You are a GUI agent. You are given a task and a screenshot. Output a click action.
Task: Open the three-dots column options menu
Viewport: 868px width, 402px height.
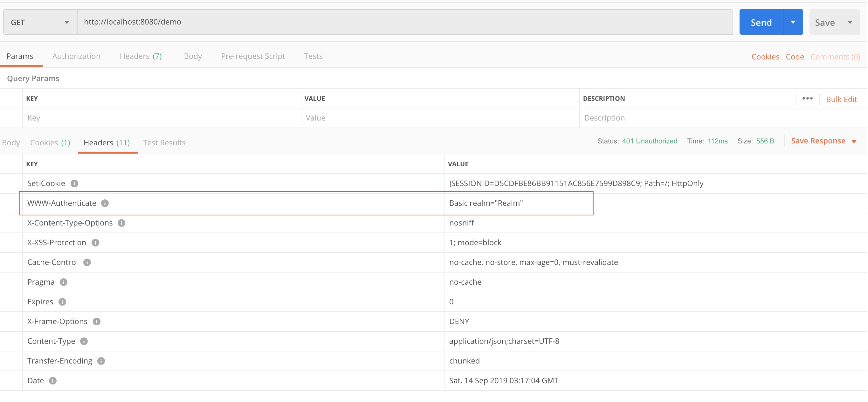coord(807,98)
